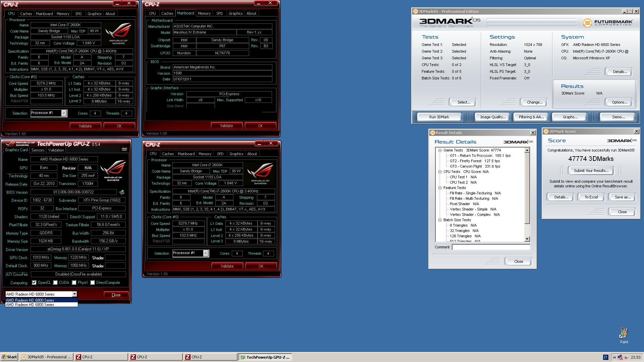644x362 pixels.
Task: Open Processor #1 dropdown in bottom CPU-Z
Action: (206, 253)
